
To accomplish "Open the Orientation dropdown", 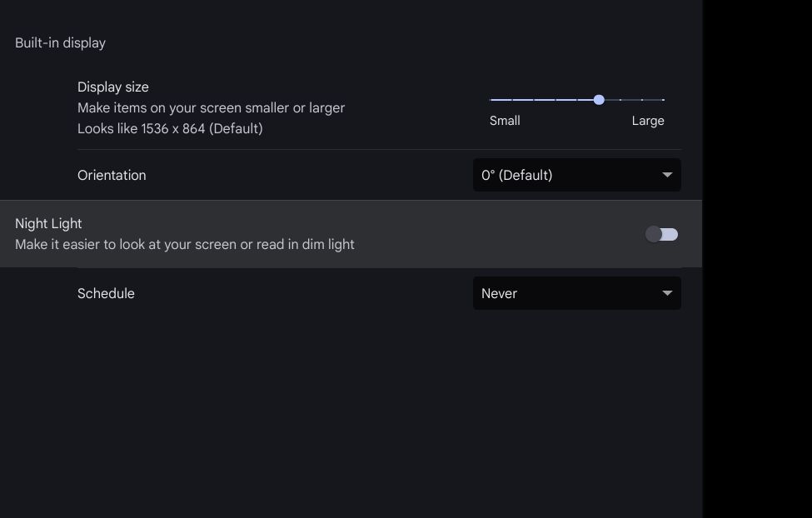I will click(576, 175).
